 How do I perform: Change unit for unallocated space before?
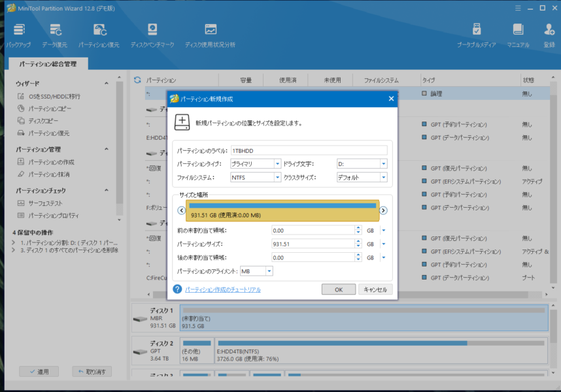point(384,231)
